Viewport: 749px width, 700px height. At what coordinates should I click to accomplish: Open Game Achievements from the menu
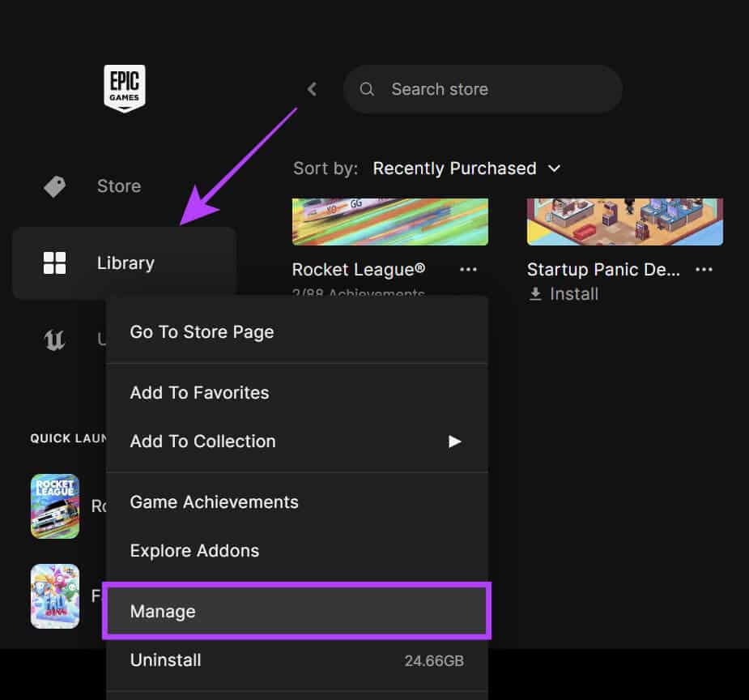coord(296,502)
